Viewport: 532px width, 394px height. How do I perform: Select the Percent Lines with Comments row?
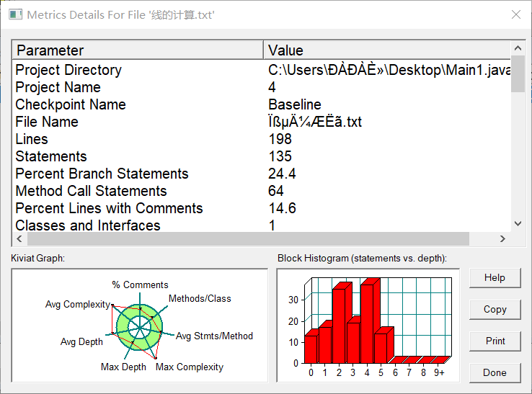[x=262, y=208]
